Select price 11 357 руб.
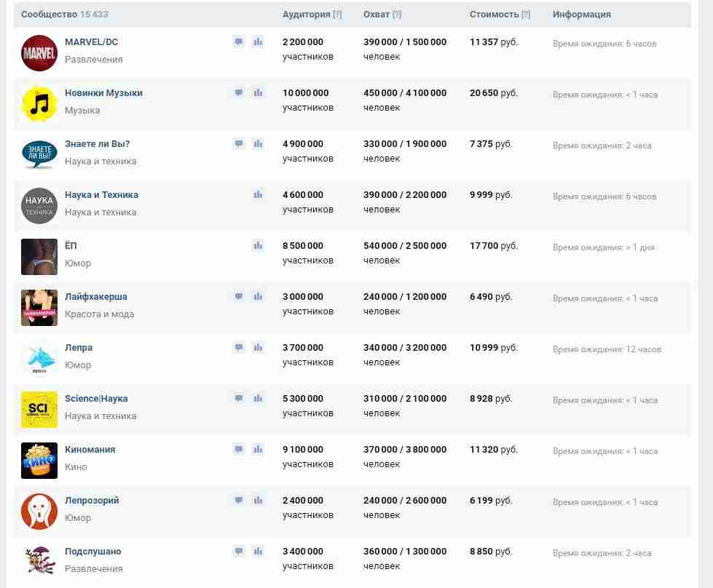 (x=493, y=41)
